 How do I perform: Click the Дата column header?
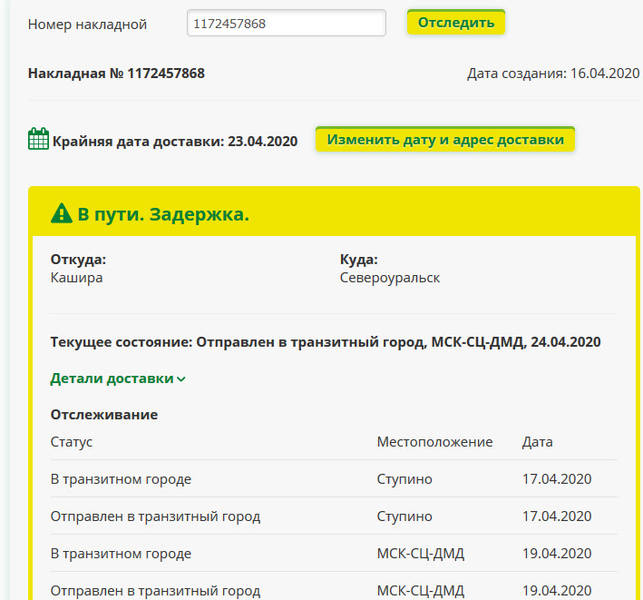point(537,442)
